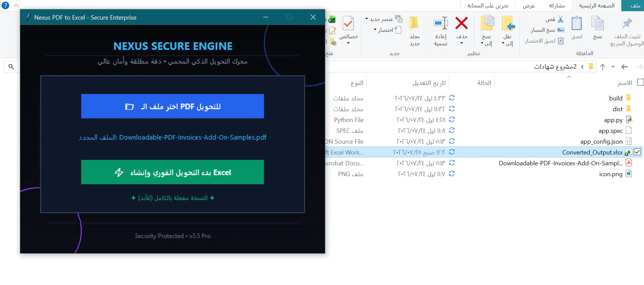This screenshot has width=644, height=285.
Task: Expand the خصائص dropdown arrow
Action: [348, 43]
